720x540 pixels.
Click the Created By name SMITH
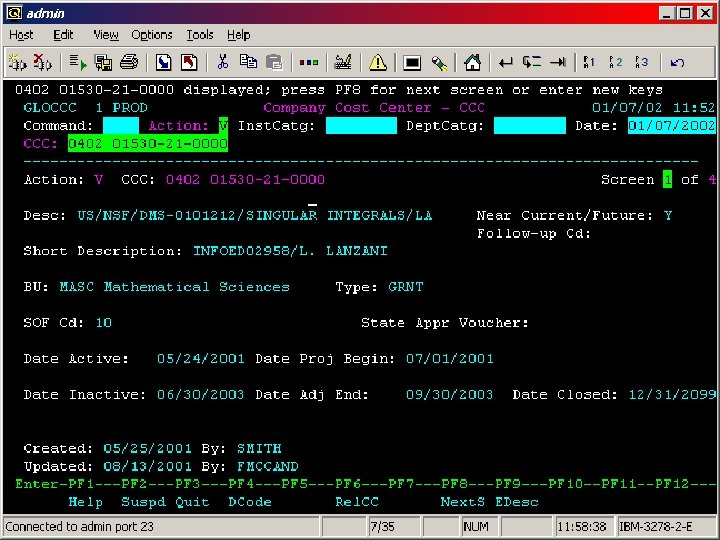[259, 448]
